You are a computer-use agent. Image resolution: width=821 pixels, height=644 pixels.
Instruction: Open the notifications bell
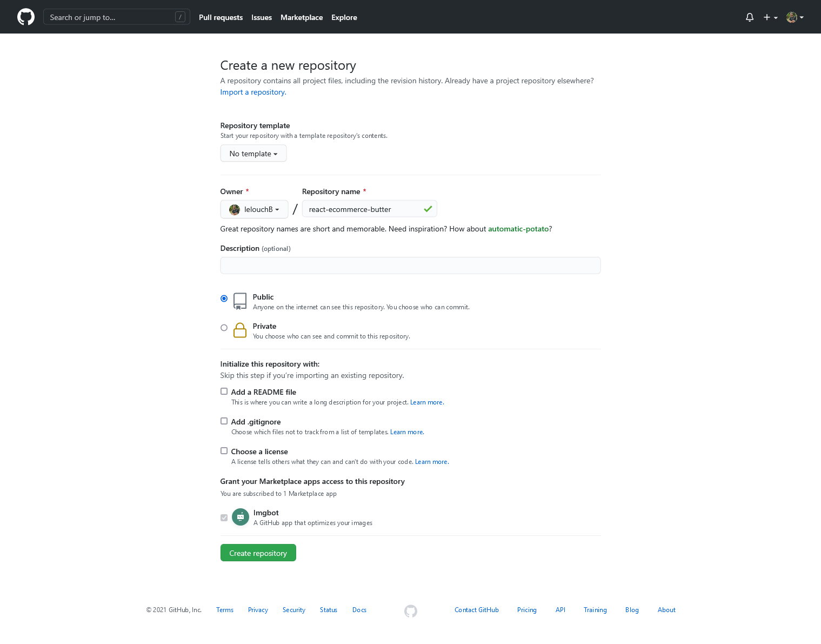click(749, 17)
